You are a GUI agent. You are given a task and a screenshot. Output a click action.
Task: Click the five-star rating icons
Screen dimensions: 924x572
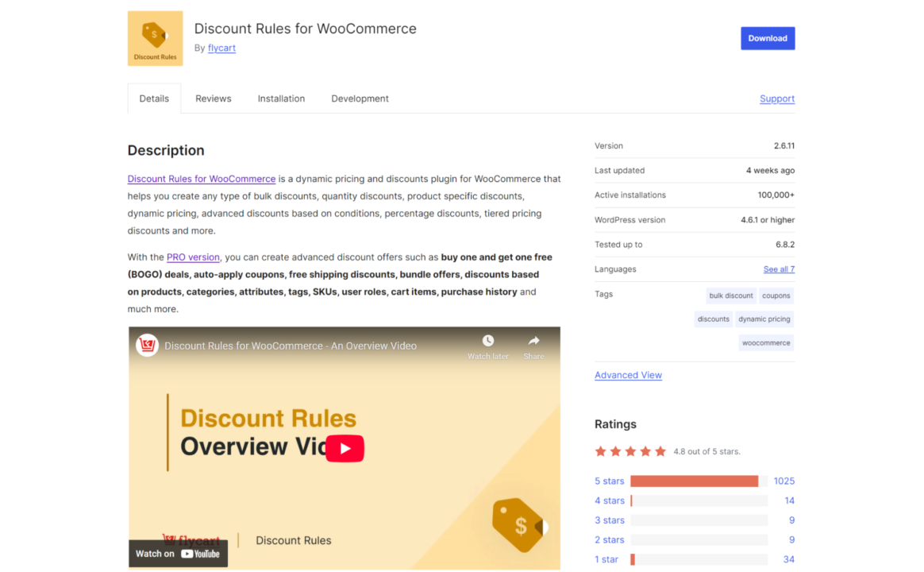[630, 451]
